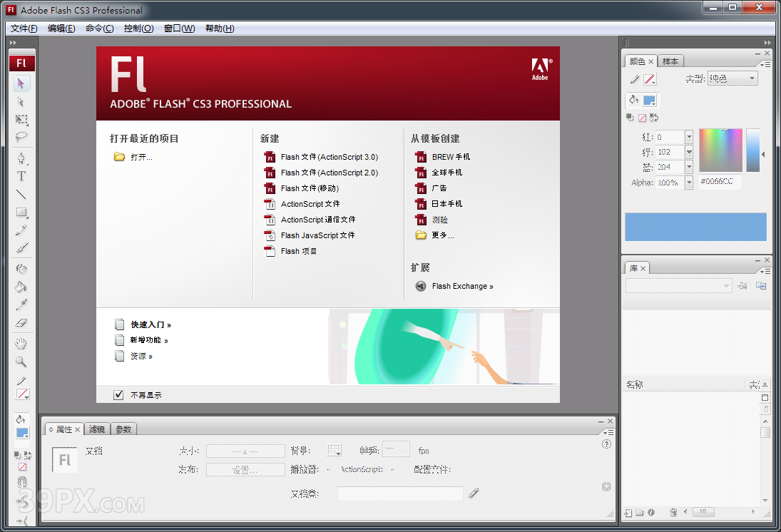Create new Flash 文件 (ActionScript 3.0)

coord(321,157)
